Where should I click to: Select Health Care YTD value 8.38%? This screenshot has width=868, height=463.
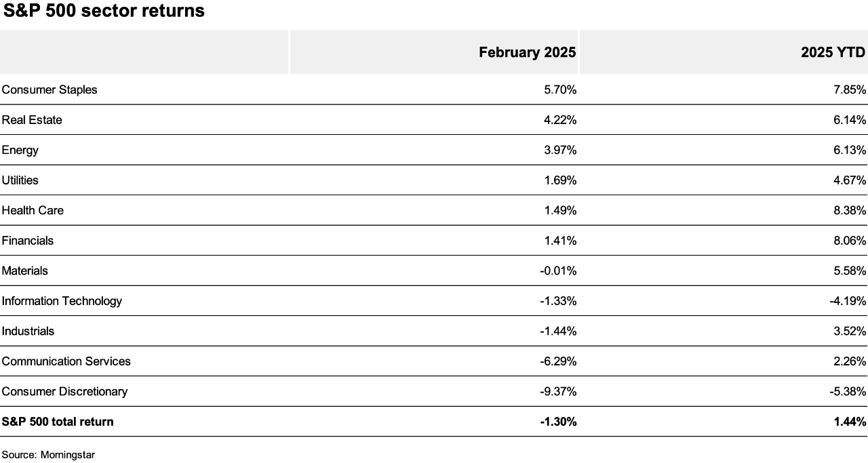click(849, 210)
